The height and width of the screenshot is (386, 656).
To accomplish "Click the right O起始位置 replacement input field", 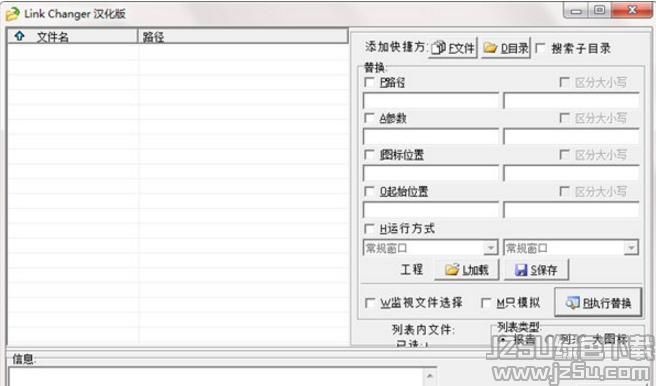I will (x=571, y=210).
